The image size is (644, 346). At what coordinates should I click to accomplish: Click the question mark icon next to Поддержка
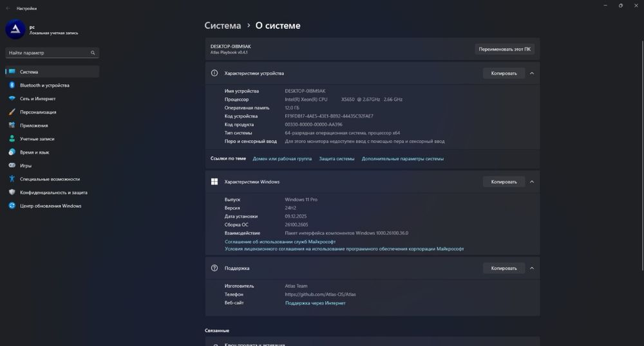click(x=214, y=268)
